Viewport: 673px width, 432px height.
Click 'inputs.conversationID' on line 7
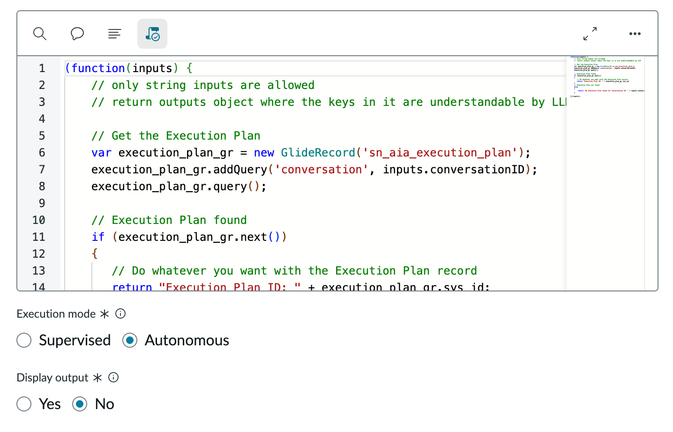pyautogui.click(x=454, y=169)
